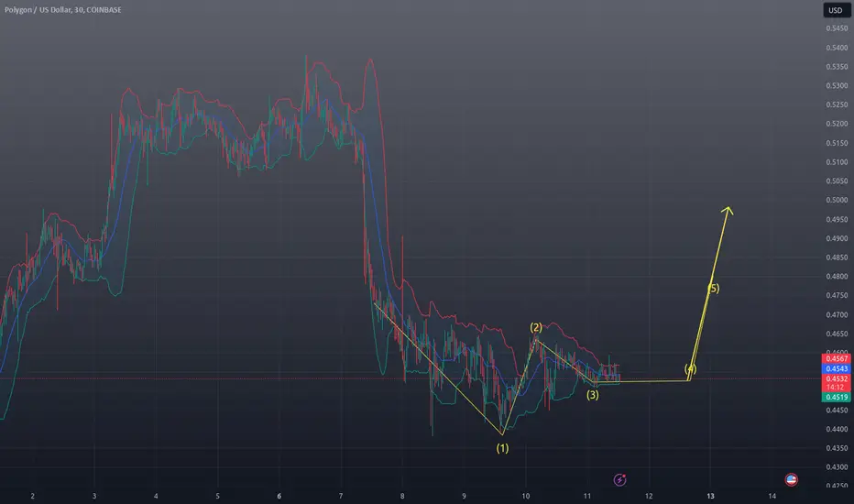Open the USD currency selector
This screenshot has height=504, width=854.
click(836, 10)
